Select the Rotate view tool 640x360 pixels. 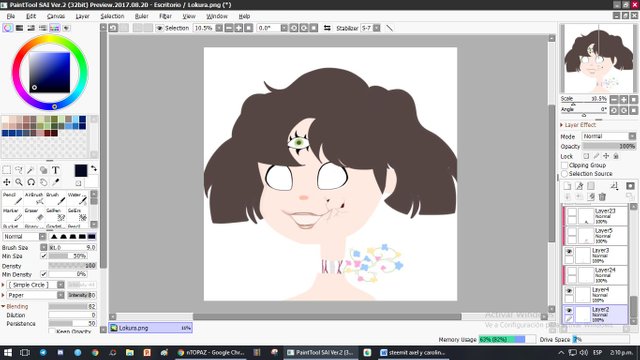coord(31,182)
